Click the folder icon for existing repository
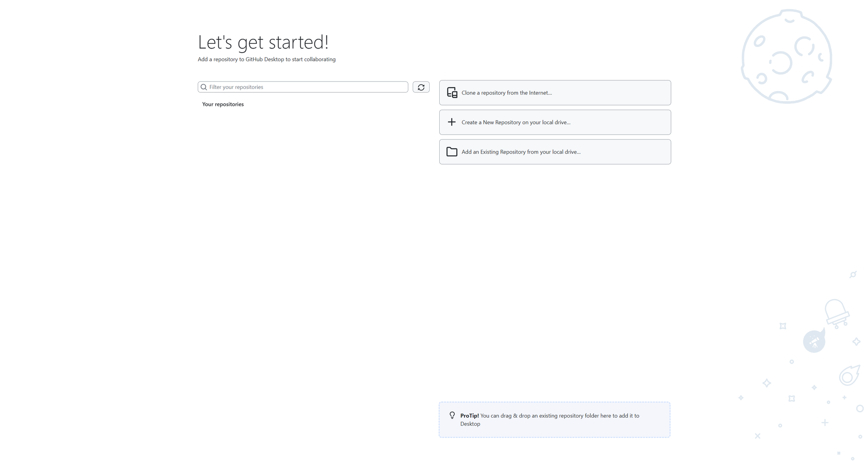Viewport: 868px width, 464px height. click(452, 151)
